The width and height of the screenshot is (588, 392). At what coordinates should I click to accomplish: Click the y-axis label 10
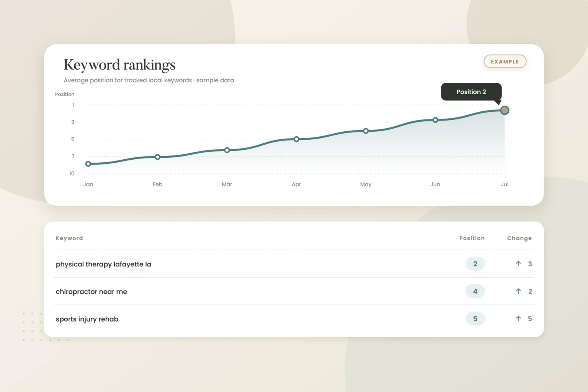coord(72,173)
